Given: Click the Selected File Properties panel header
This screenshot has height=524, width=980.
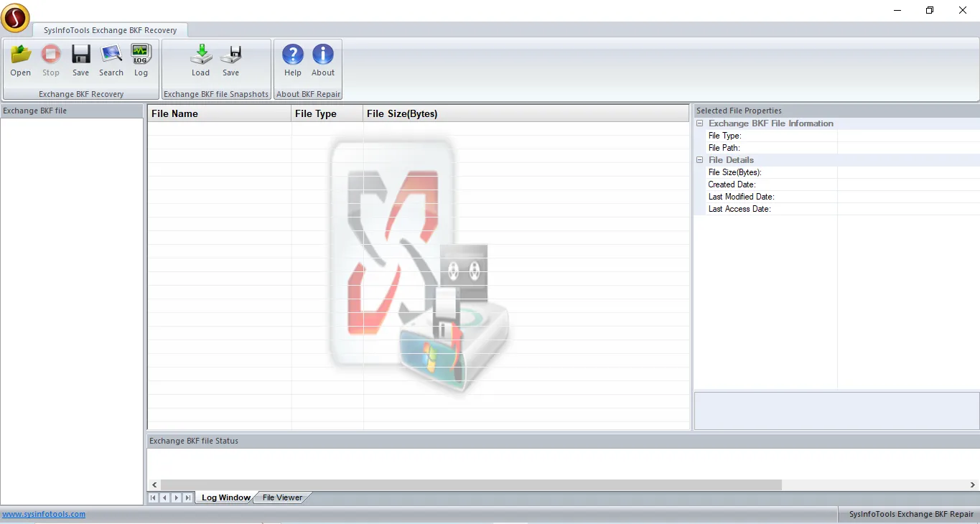Looking at the screenshot, I should coord(836,111).
